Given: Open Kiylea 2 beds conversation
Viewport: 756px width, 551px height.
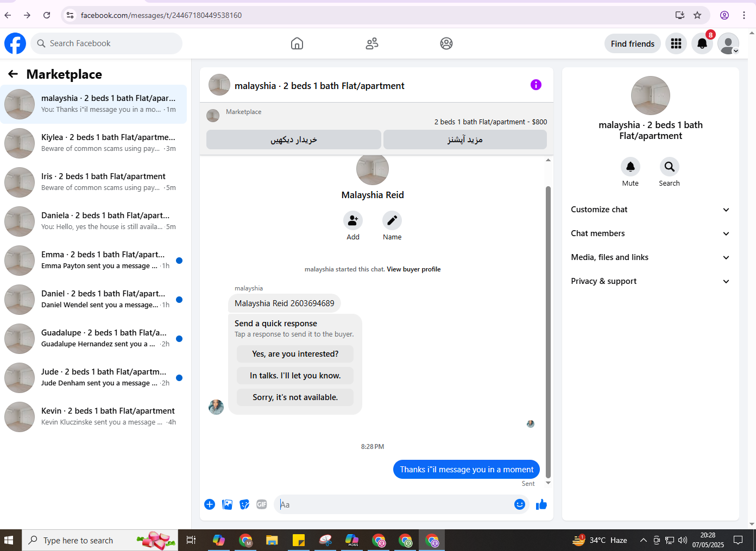Looking at the screenshot, I should [x=93, y=143].
